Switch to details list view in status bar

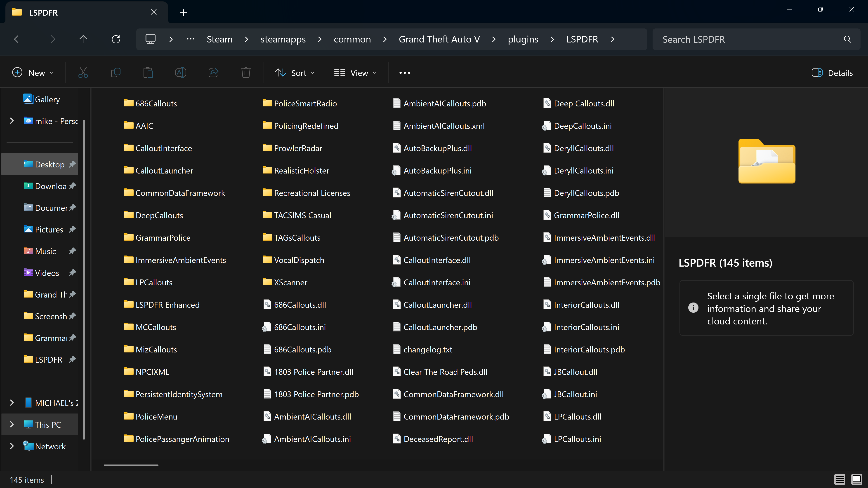[839, 479]
